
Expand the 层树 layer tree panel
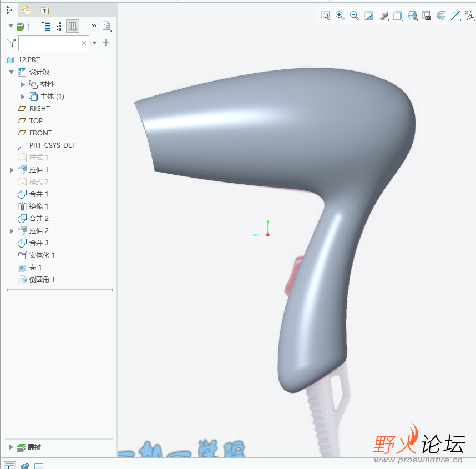pos(11,447)
